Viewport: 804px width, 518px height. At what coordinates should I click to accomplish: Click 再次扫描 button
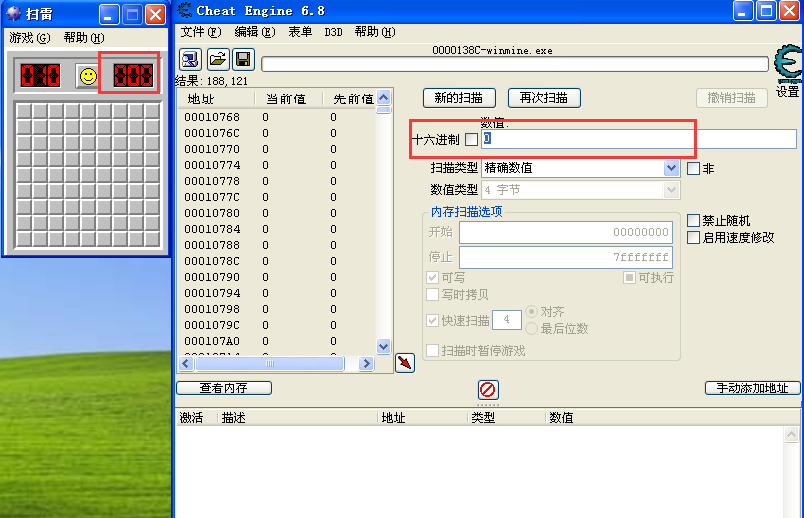544,98
